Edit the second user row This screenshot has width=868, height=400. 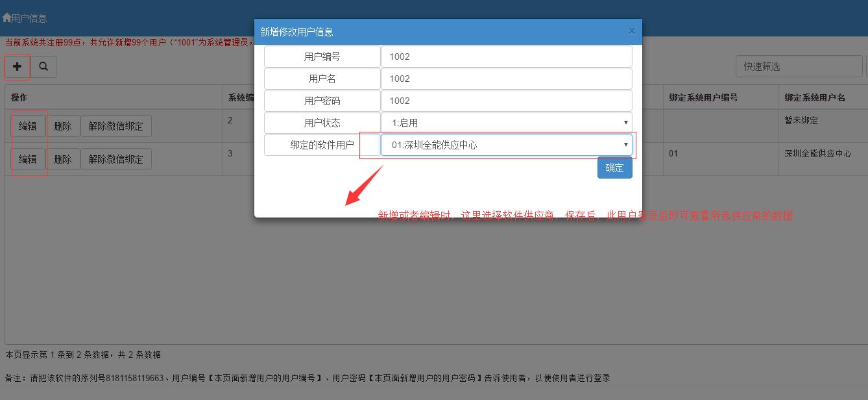coord(28,159)
